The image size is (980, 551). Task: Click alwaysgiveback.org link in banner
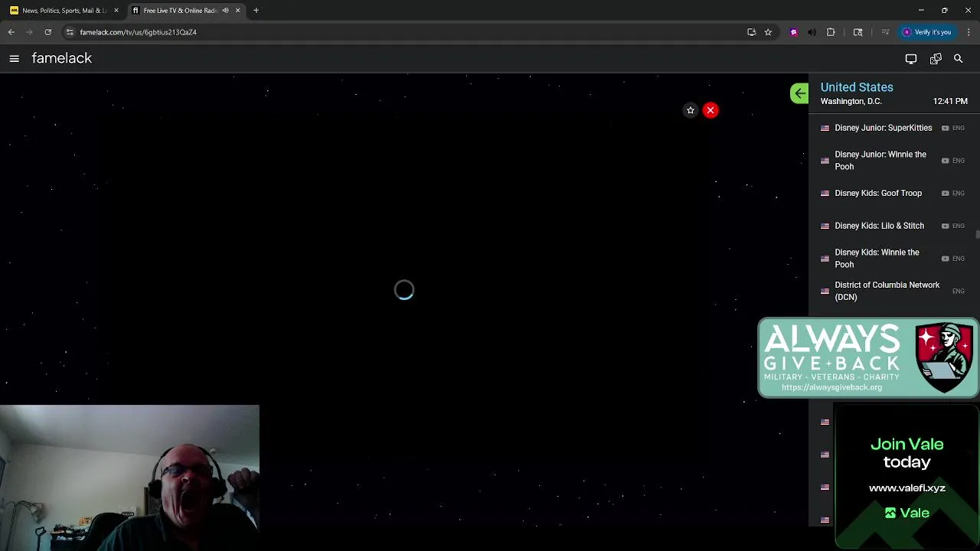coord(831,387)
